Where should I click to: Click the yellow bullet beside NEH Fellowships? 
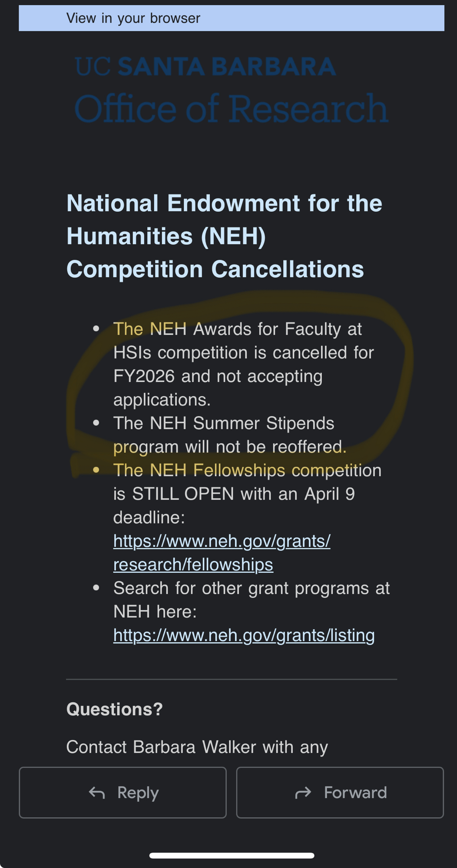tap(96, 470)
